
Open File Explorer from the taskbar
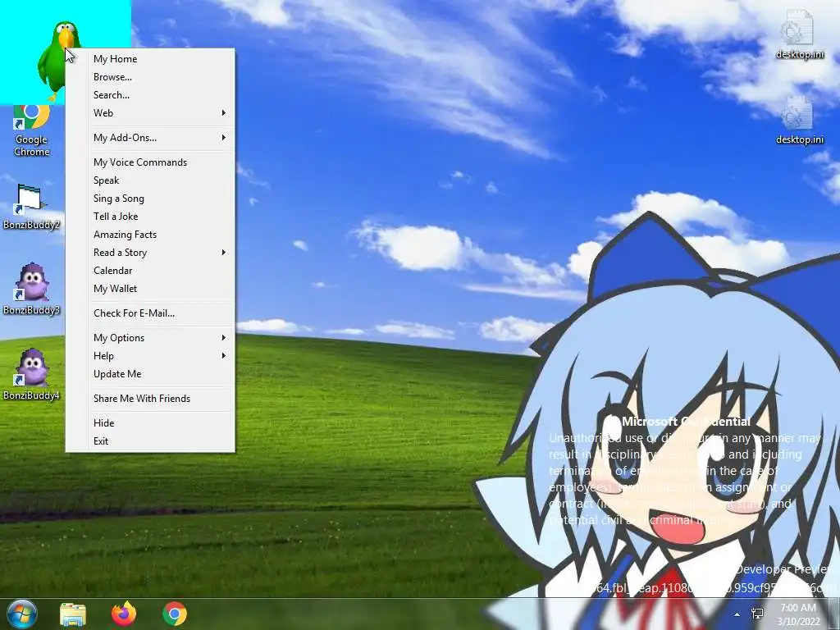(73, 614)
